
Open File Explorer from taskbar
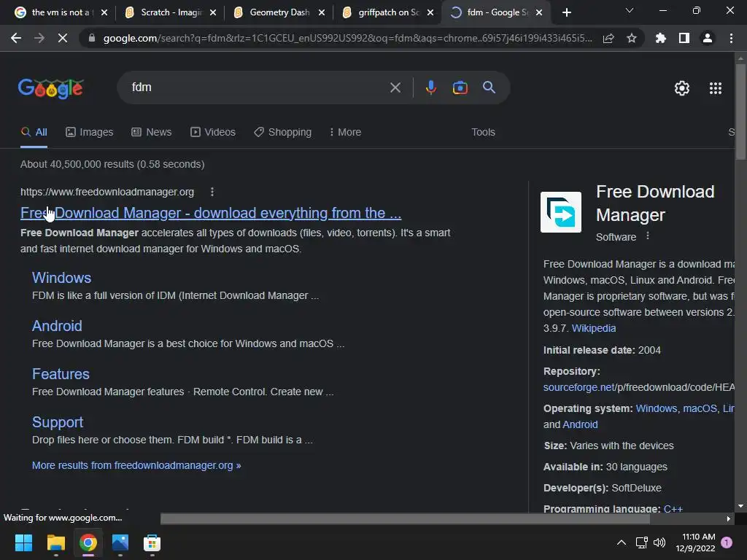pyautogui.click(x=55, y=542)
